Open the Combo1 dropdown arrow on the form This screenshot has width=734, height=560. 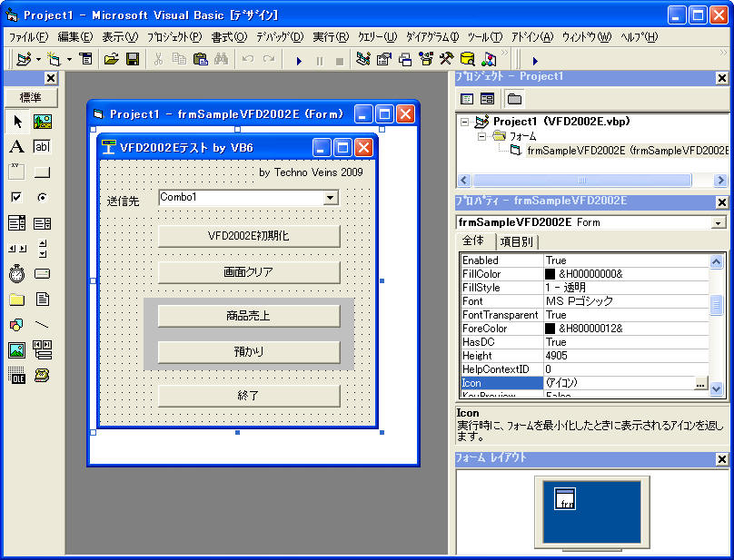click(x=330, y=198)
